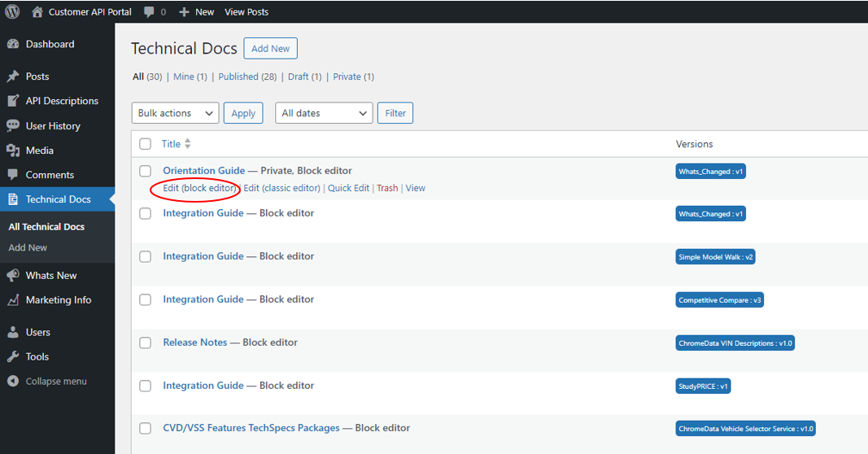Select the Release Notes row checkbox
The image size is (868, 454).
[x=146, y=343]
